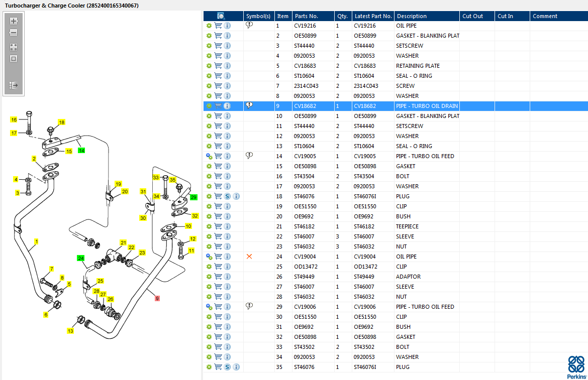Add item 21 TEEPIECE to cart
The image size is (588, 380).
point(218,226)
